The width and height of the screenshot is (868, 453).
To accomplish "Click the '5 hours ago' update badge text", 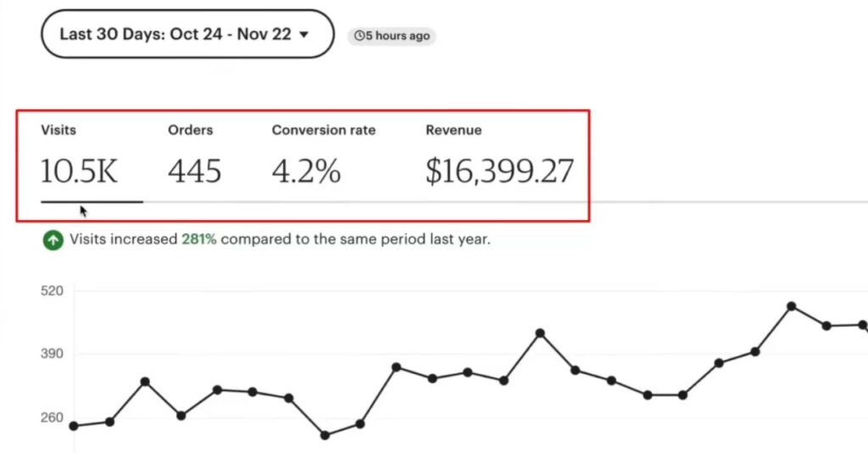I will 397,36.
